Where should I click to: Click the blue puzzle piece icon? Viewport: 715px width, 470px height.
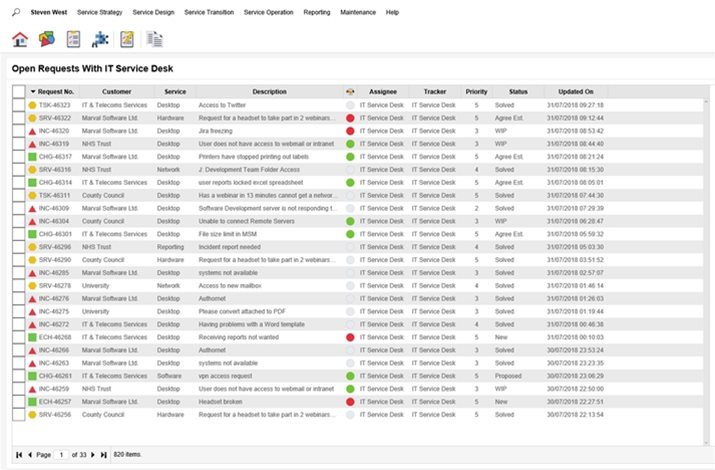[100, 39]
